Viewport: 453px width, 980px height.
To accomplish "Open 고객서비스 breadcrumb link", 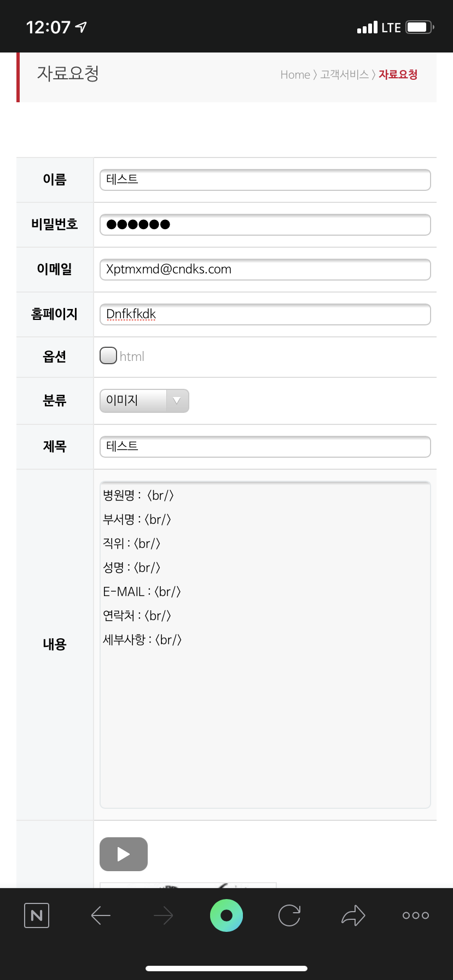I will tap(345, 75).
